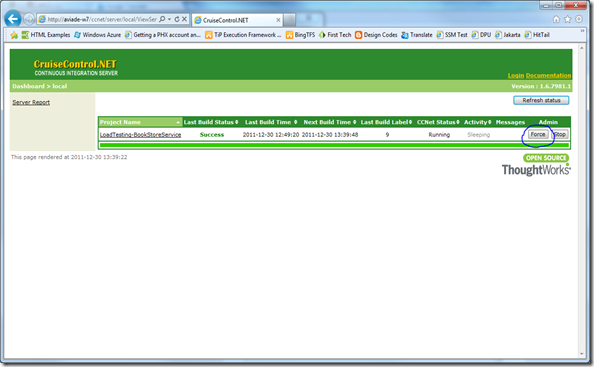Sort by Next Build Time column
Screen dimensions: 594x367
(x=330, y=122)
